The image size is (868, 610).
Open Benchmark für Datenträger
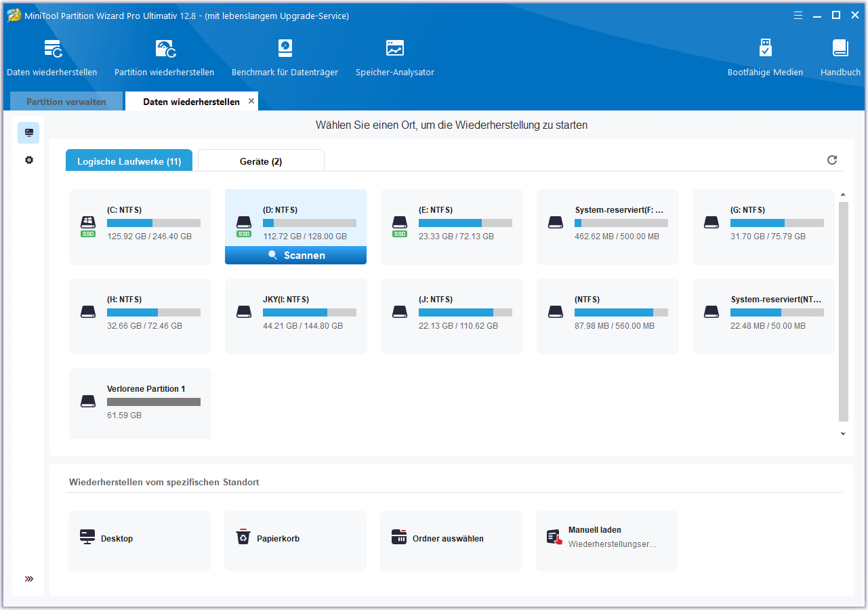(x=285, y=49)
